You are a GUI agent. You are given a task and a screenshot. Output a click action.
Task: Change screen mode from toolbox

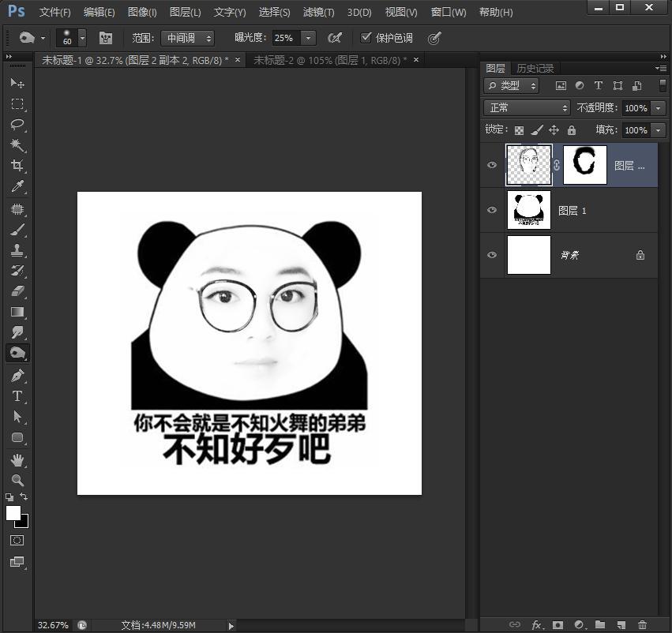click(17, 561)
